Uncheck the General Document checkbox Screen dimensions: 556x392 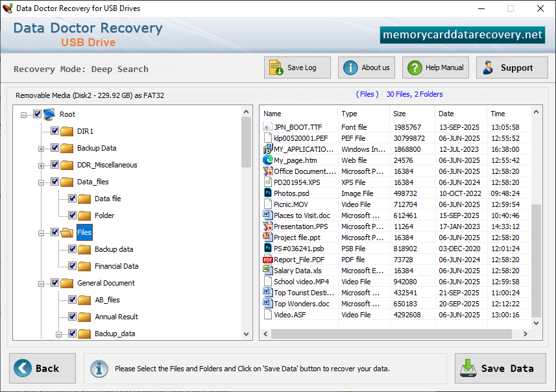(x=54, y=283)
